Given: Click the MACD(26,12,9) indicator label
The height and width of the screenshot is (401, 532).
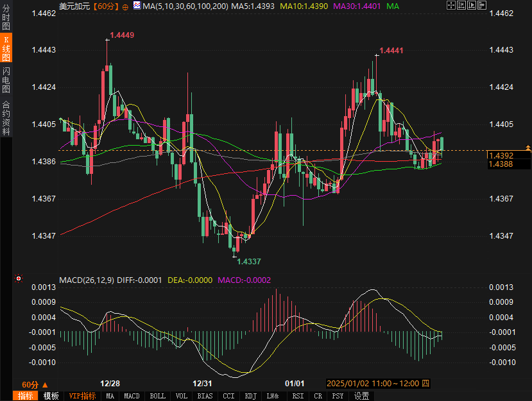Looking at the screenshot, I should pyautogui.click(x=87, y=280).
